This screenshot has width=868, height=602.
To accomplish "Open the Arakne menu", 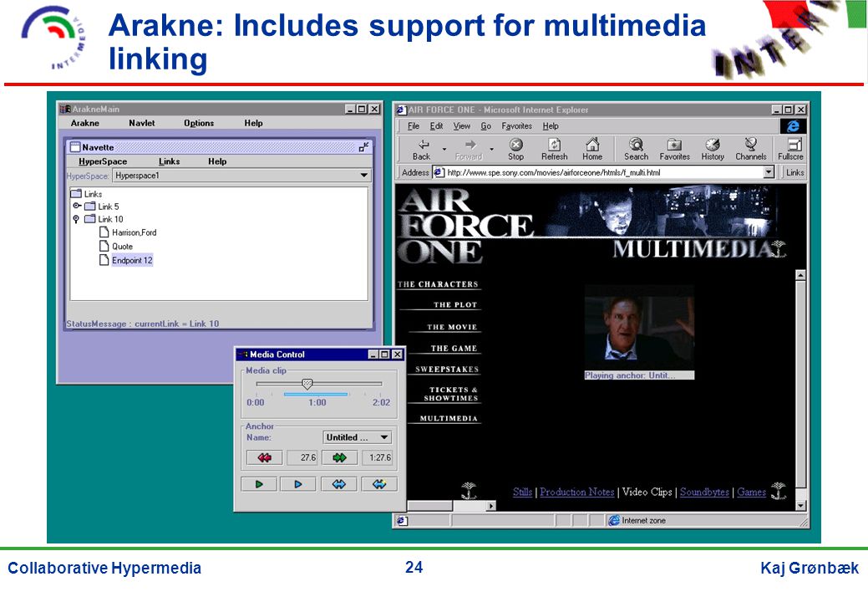I will click(x=84, y=123).
